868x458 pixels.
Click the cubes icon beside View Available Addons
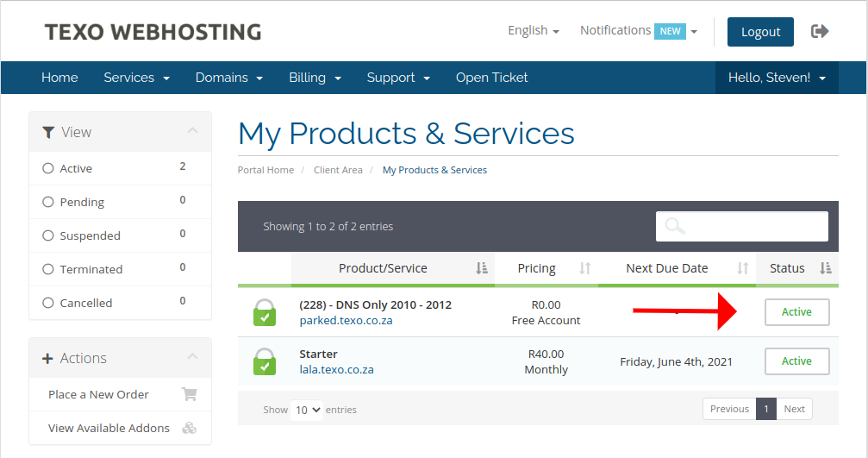190,428
